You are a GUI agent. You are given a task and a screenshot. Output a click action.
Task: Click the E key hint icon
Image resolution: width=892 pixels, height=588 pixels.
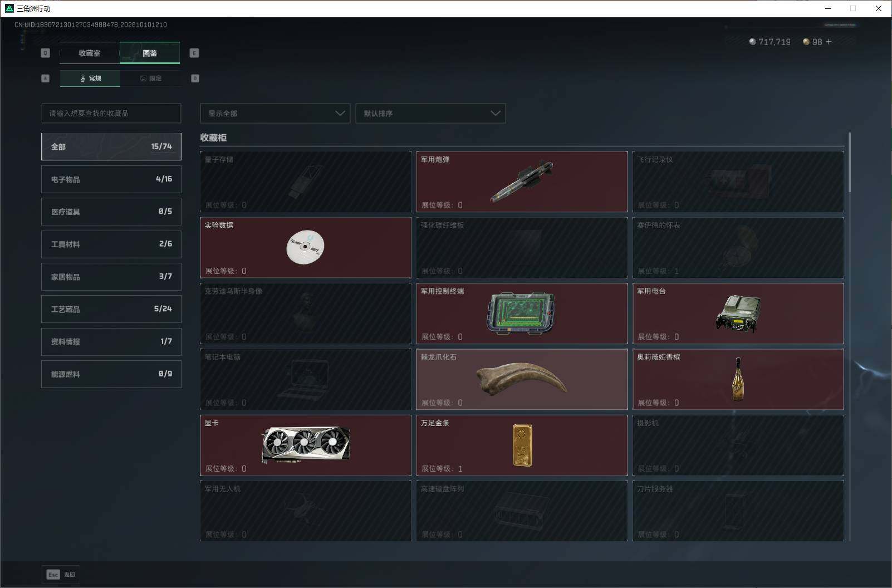pos(194,53)
